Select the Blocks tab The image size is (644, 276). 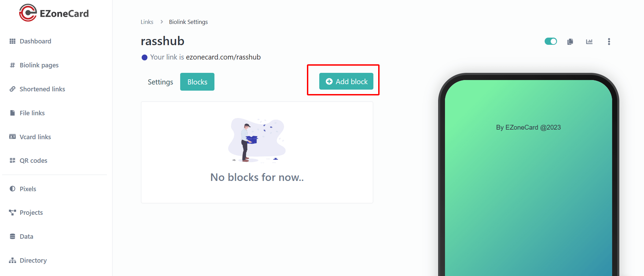[197, 82]
